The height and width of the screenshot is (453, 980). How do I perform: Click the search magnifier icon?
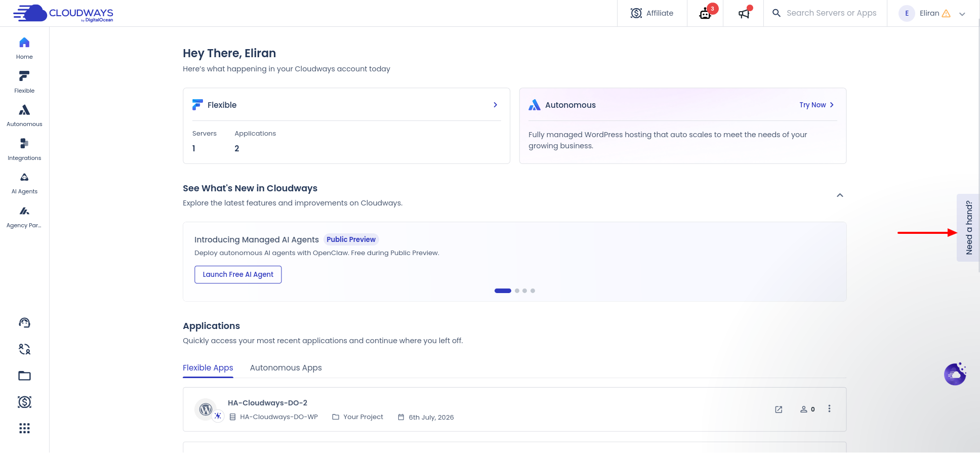776,13
